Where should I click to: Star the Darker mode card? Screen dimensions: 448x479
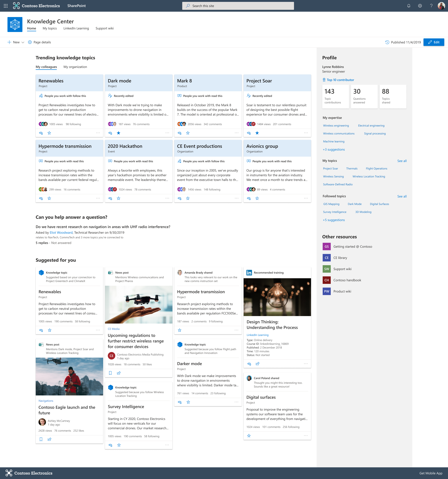pos(188,402)
